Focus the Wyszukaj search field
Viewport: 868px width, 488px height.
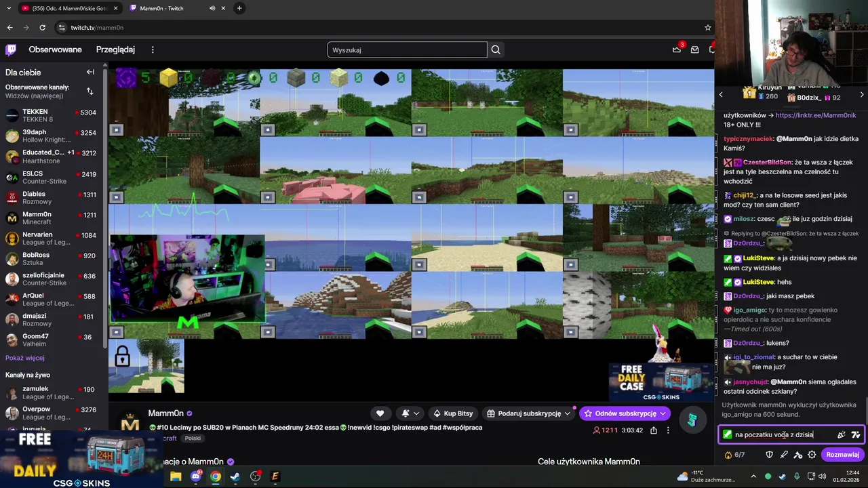tap(407, 49)
